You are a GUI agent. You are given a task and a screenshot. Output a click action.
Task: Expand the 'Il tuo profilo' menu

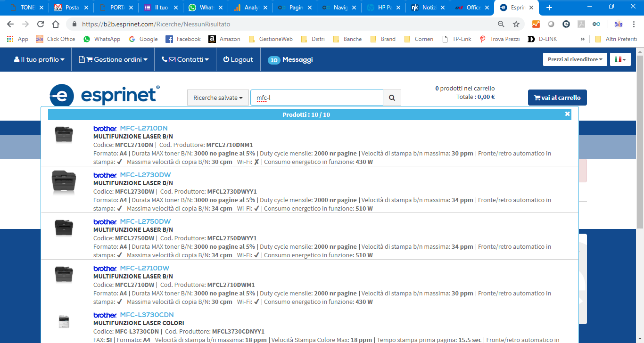click(39, 59)
